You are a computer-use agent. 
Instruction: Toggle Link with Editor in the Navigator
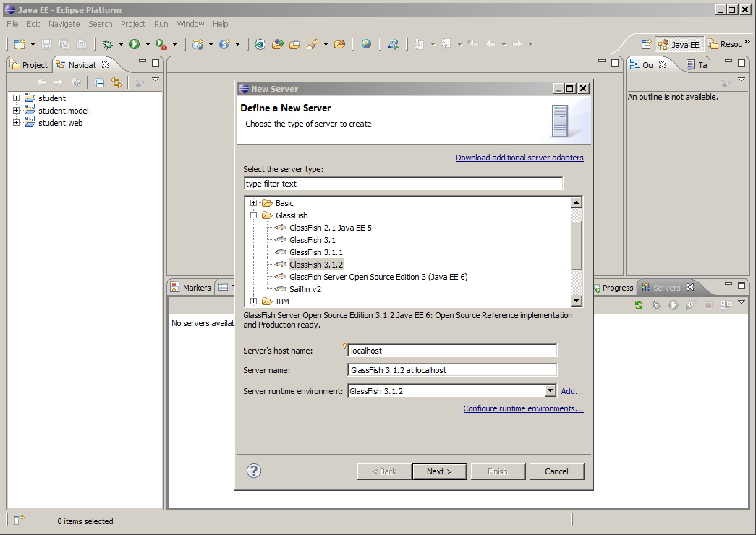[x=116, y=83]
